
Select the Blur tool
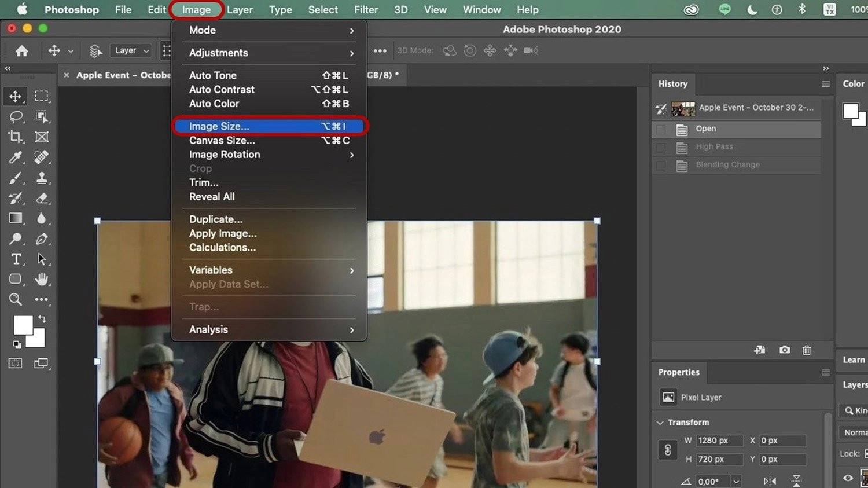[42, 218]
